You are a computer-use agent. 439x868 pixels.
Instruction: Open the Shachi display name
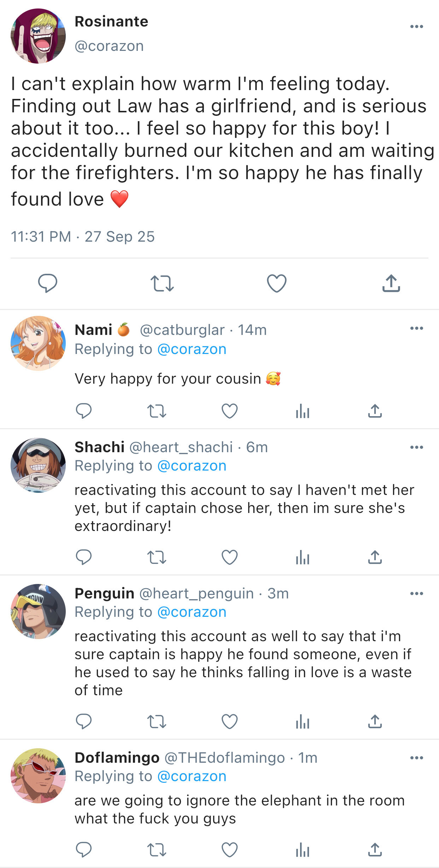click(99, 447)
